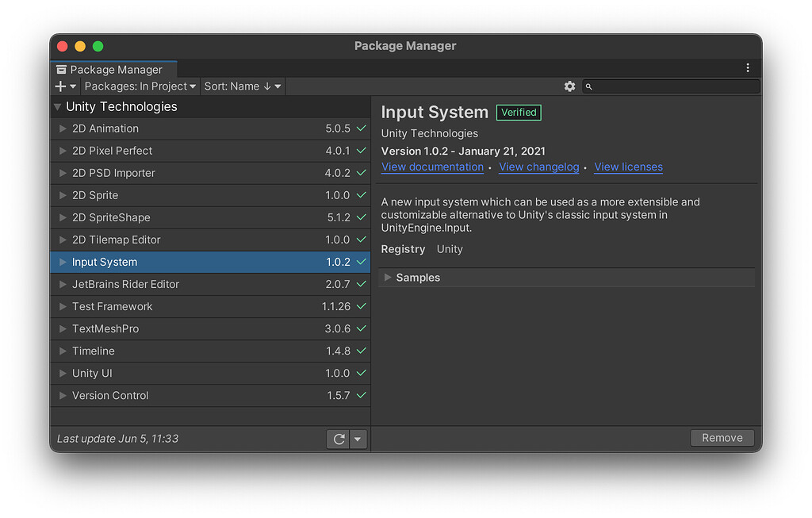The width and height of the screenshot is (812, 518).
Task: Click the Remove button
Action: pyautogui.click(x=721, y=437)
